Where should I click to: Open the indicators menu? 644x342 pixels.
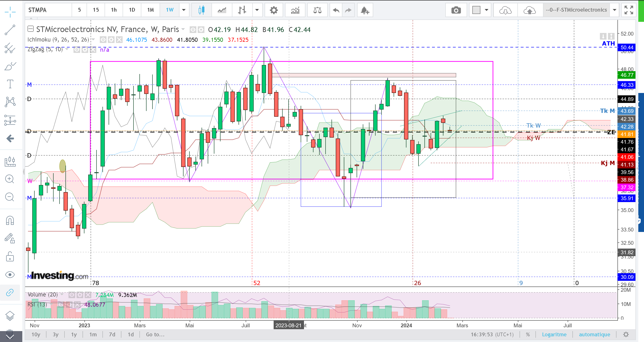(295, 10)
